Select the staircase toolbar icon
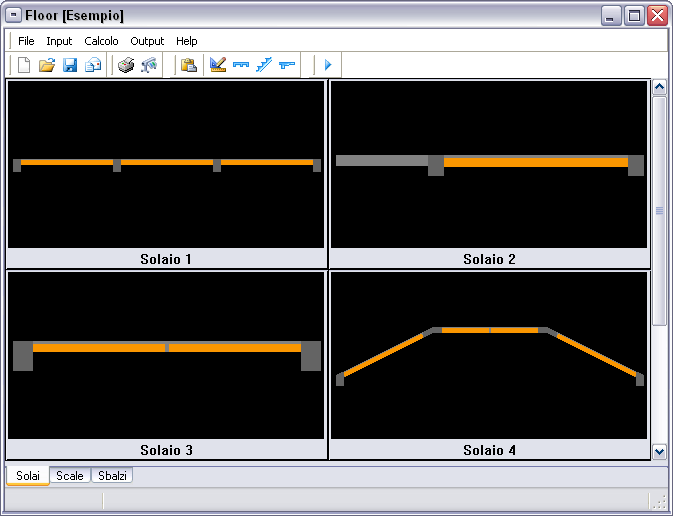 [x=264, y=66]
